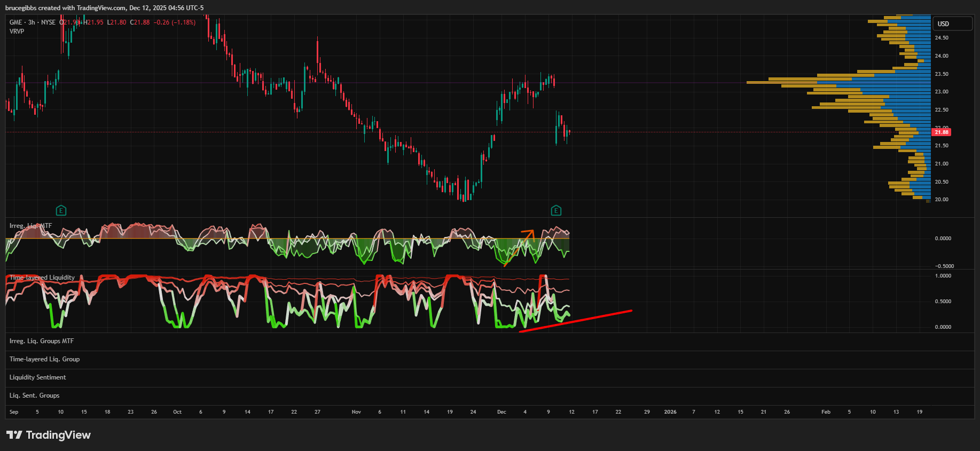Screen dimensions: 980x451
Task: Open the USD currency selector
Action: [951, 24]
